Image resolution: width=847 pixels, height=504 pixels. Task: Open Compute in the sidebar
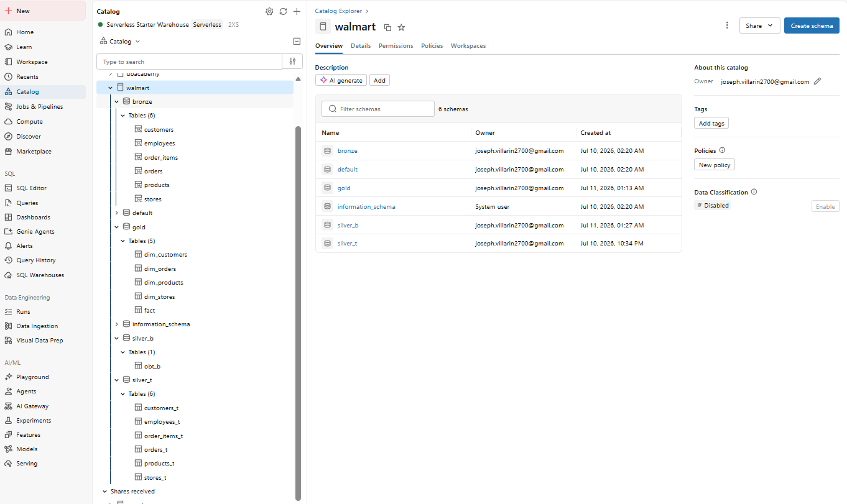pos(29,122)
